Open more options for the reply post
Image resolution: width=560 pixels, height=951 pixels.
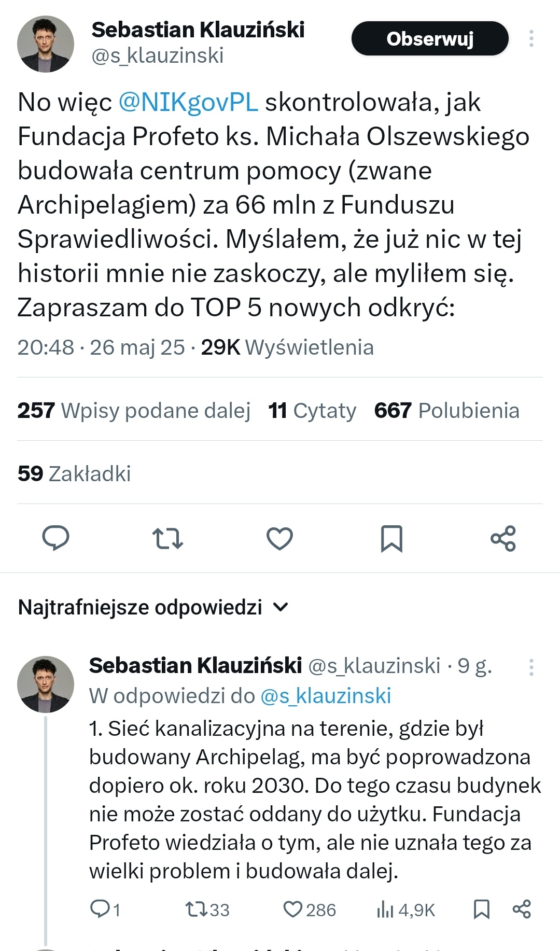(x=531, y=667)
